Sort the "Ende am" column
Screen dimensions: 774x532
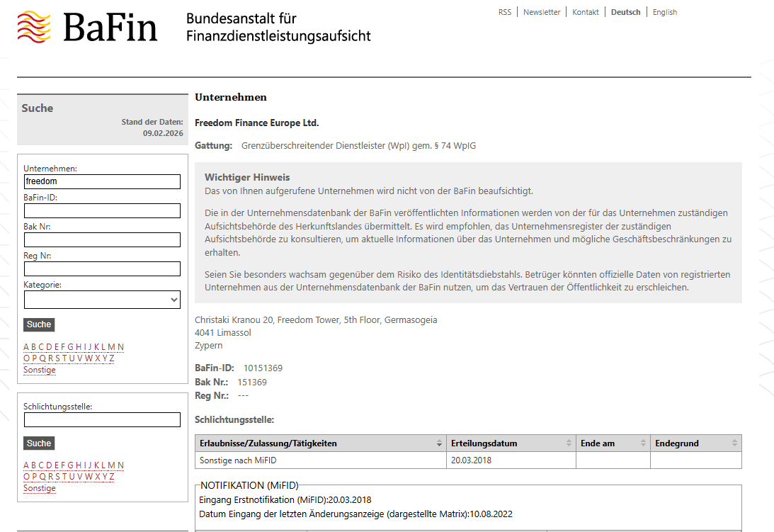pos(643,443)
